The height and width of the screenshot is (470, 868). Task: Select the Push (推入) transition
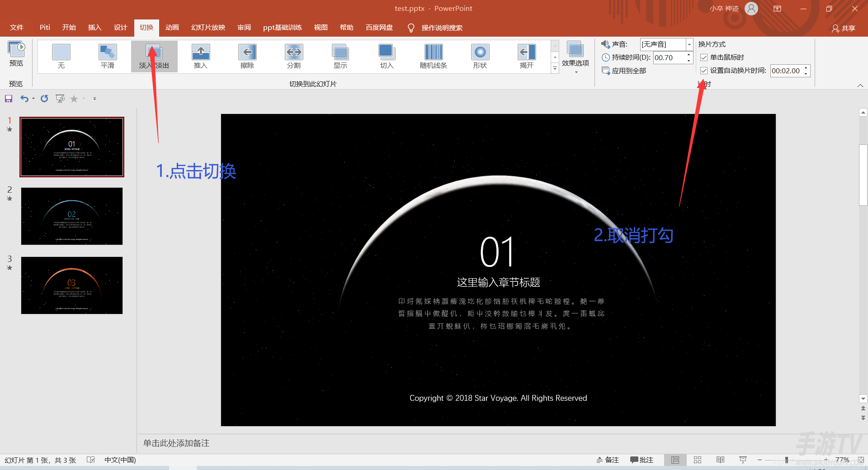pyautogui.click(x=201, y=57)
